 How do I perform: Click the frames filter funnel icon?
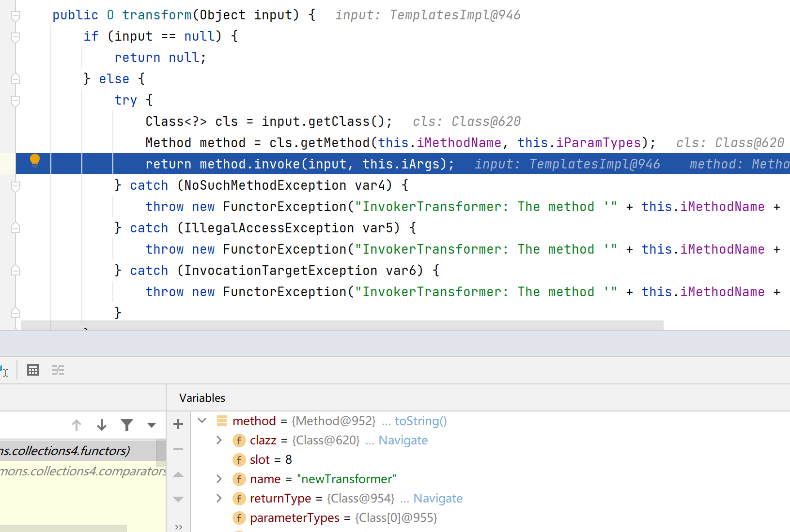(x=127, y=425)
